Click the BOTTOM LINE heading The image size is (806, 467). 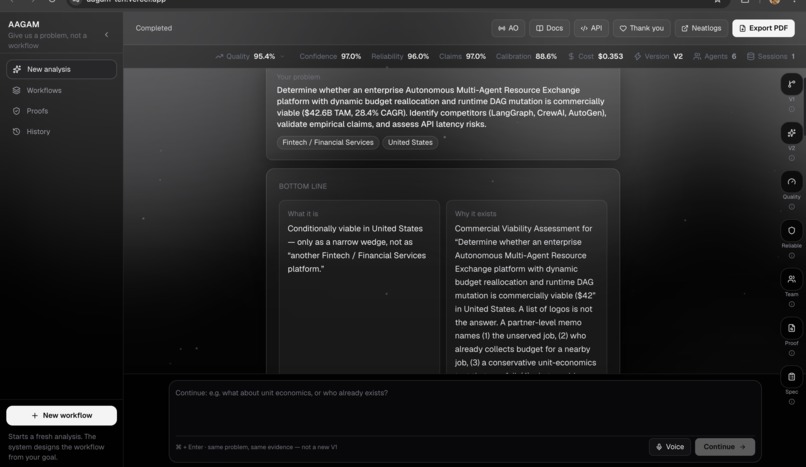click(303, 186)
